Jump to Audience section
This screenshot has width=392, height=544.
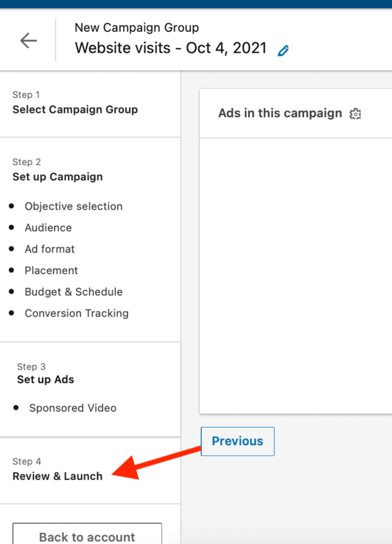pyautogui.click(x=48, y=227)
